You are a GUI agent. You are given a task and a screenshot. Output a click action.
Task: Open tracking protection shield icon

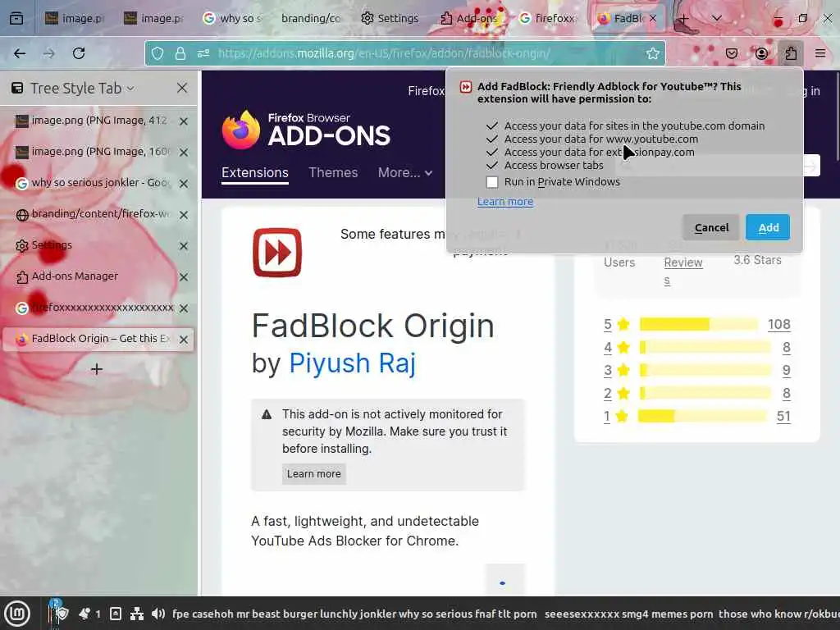(157, 53)
